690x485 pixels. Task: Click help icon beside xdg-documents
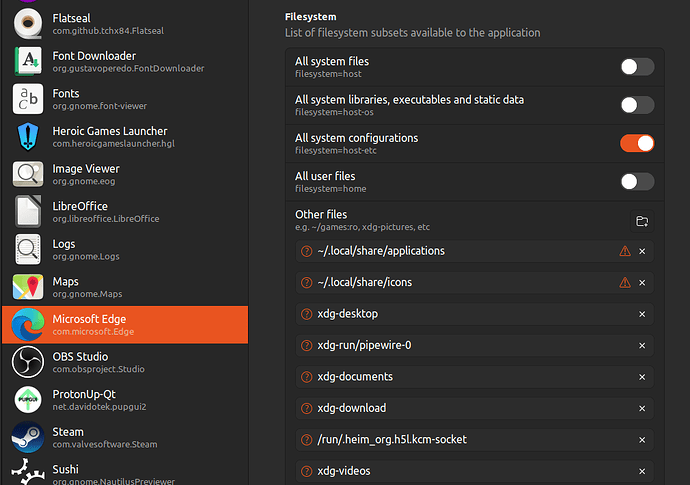(x=306, y=377)
